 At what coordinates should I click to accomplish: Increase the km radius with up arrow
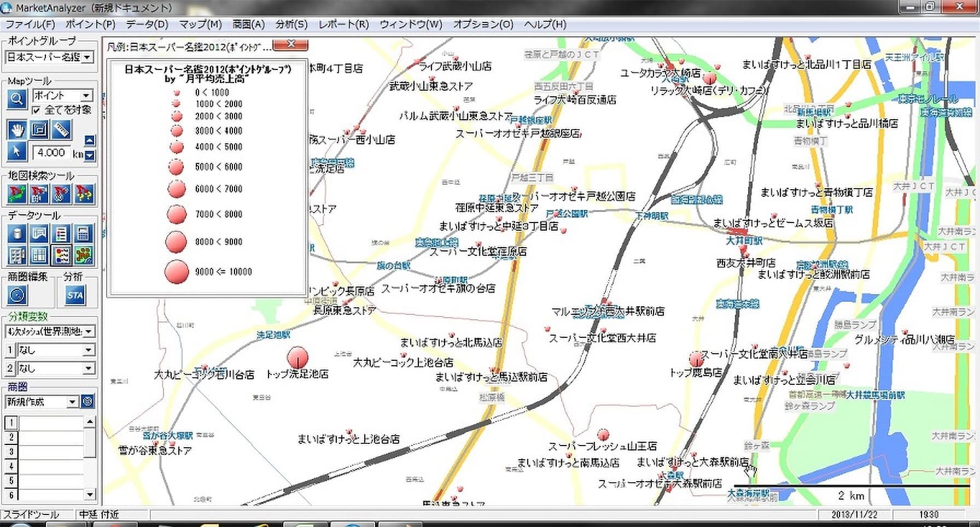90,140
